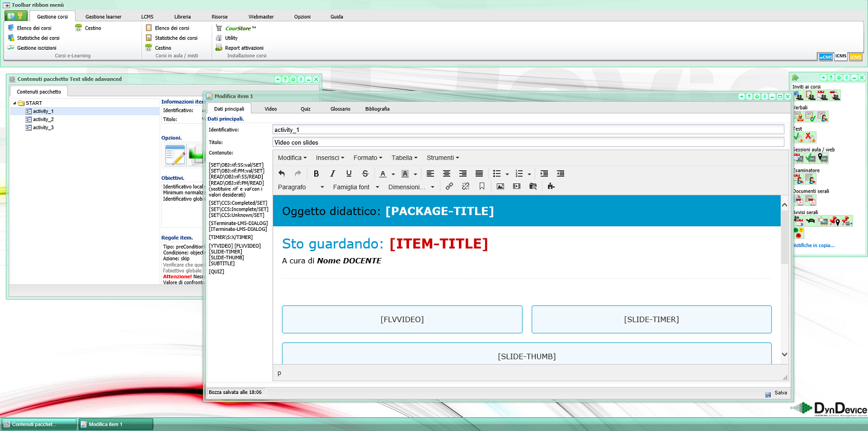
Task: Insert a numbered list
Action: click(x=519, y=174)
